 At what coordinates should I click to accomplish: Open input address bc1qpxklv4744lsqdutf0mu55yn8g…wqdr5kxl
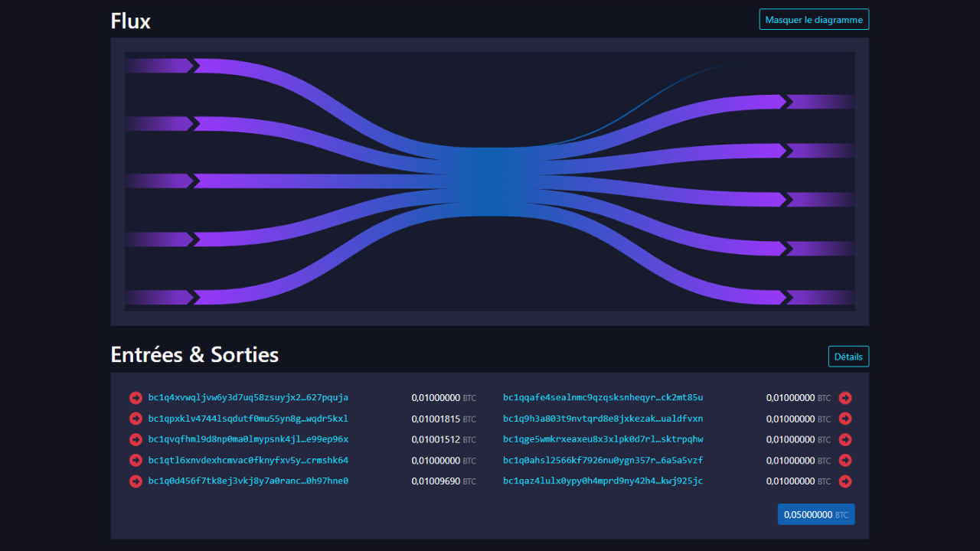(248, 419)
